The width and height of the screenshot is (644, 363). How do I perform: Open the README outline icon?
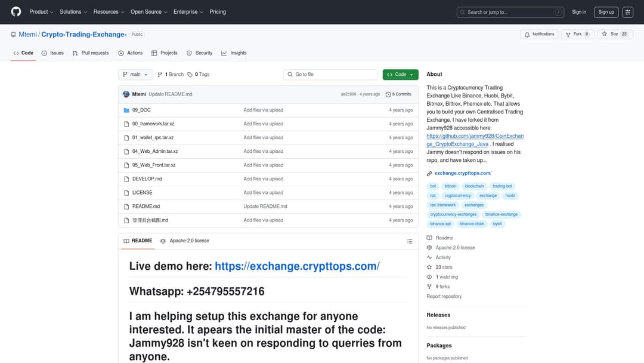(410, 241)
